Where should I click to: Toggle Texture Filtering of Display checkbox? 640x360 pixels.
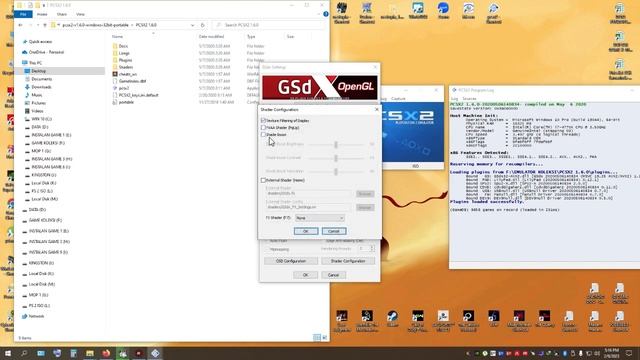263,120
